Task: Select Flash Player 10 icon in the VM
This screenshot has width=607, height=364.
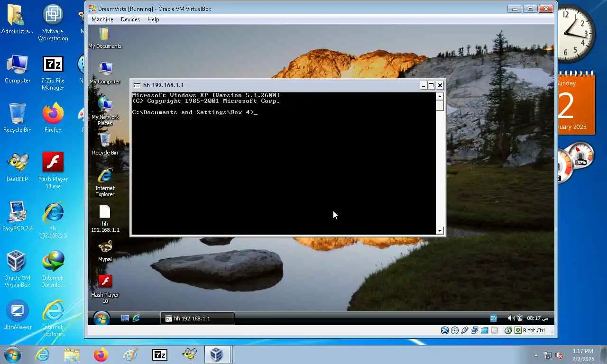Action: [x=105, y=289]
